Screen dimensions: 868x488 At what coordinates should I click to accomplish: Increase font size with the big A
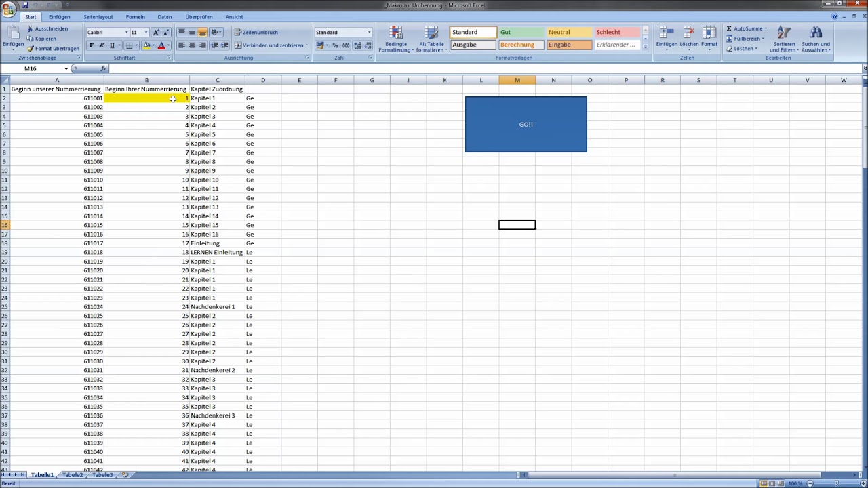[x=156, y=33]
